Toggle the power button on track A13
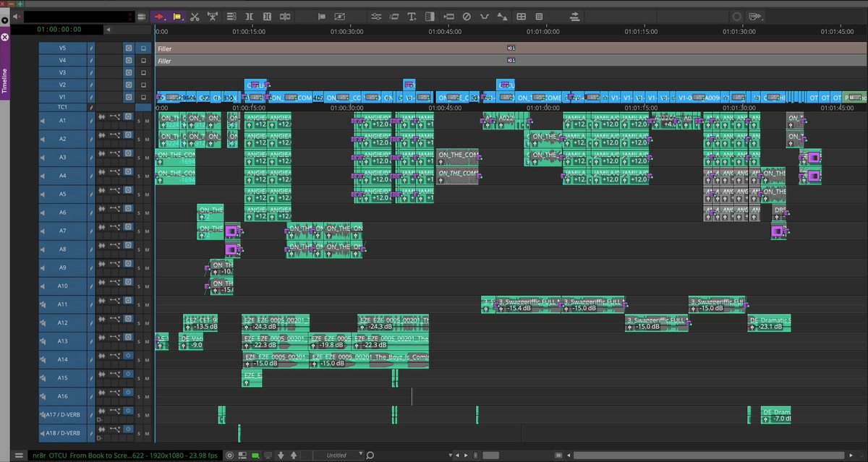This screenshot has height=462, width=868. (x=129, y=337)
